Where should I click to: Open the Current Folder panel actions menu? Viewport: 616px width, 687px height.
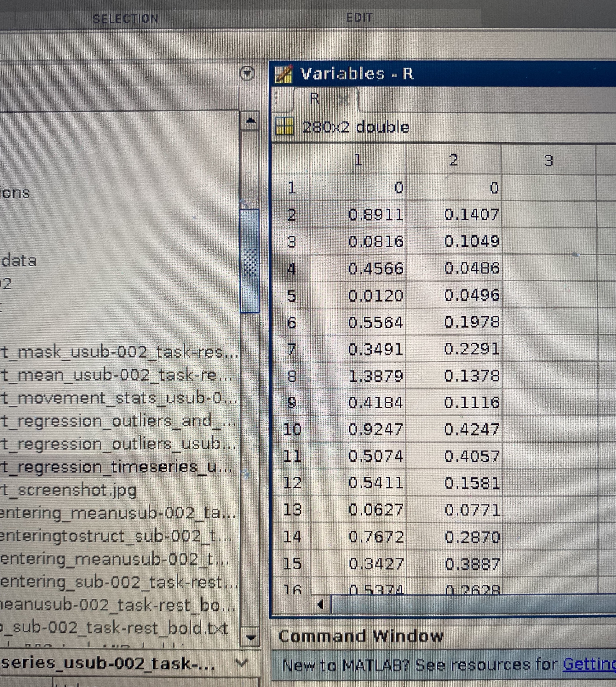pos(247,73)
